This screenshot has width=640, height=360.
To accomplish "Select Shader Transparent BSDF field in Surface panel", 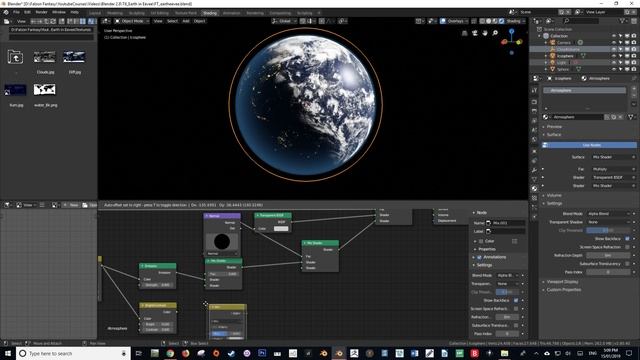I will pyautogui.click(x=613, y=178).
